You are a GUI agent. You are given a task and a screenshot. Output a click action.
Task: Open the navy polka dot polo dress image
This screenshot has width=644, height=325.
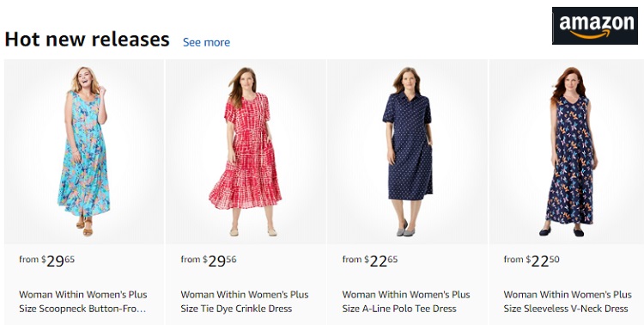(x=407, y=152)
